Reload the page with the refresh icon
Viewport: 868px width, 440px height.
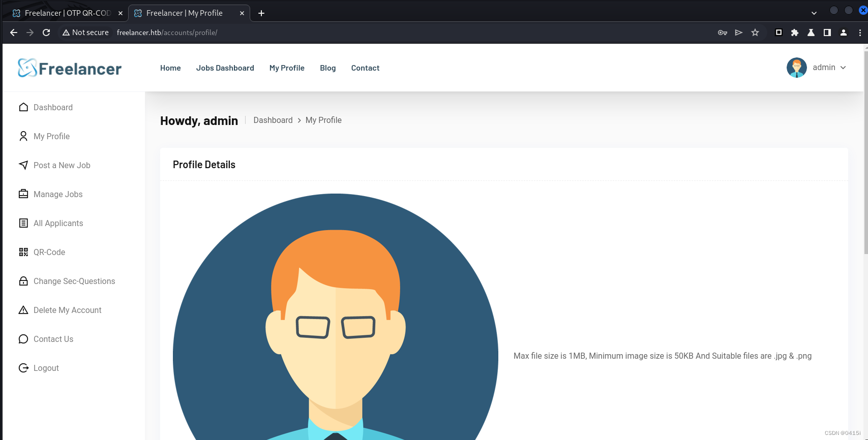point(46,33)
